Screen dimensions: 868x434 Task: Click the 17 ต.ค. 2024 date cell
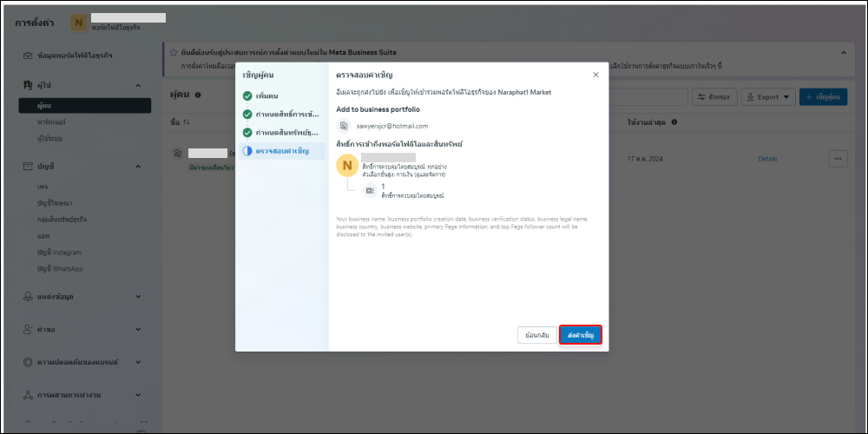point(645,159)
